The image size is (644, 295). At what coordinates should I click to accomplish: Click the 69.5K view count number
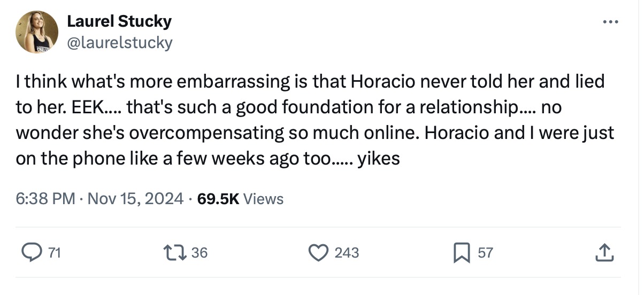click(x=218, y=199)
